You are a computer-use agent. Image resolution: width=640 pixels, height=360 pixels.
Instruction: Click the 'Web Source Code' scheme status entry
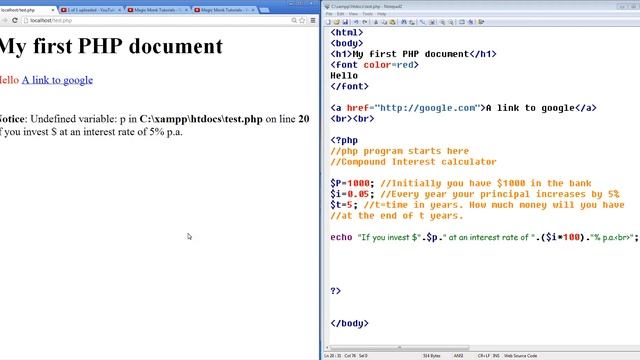click(520, 356)
